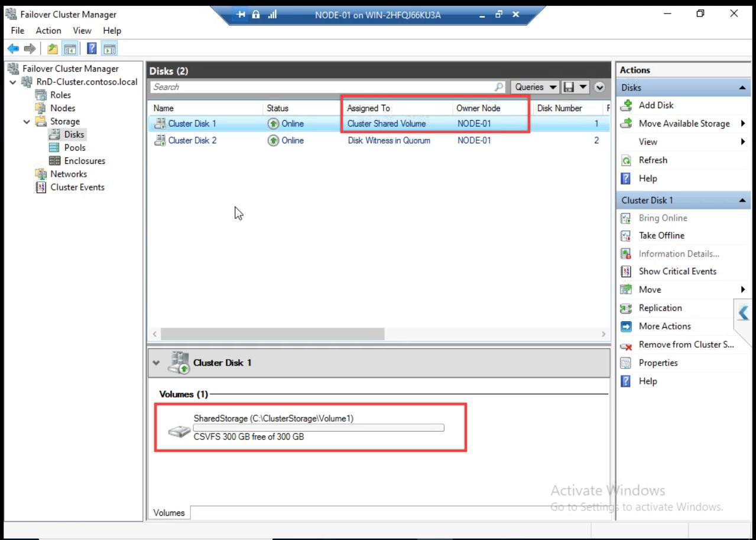Click Show Critical Events action

(677, 271)
